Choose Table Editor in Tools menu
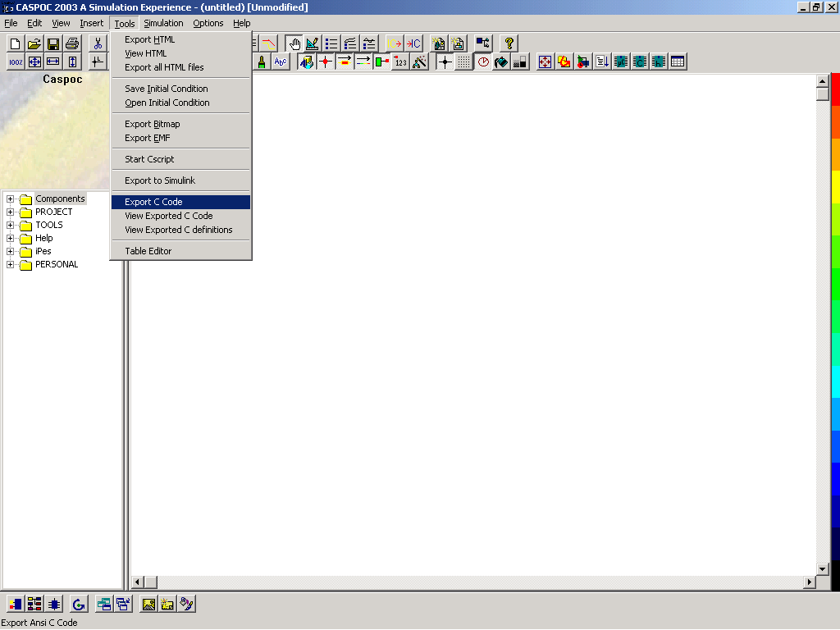840x630 pixels. pyautogui.click(x=181, y=251)
